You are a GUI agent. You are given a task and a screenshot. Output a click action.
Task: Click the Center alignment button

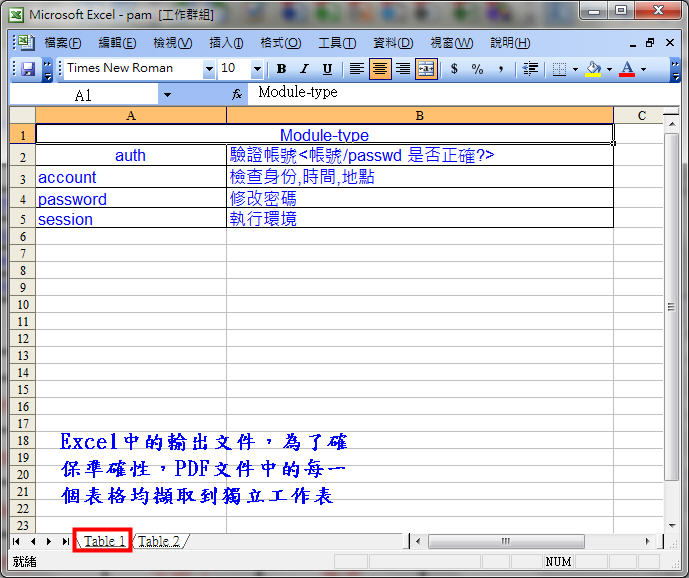pyautogui.click(x=380, y=69)
